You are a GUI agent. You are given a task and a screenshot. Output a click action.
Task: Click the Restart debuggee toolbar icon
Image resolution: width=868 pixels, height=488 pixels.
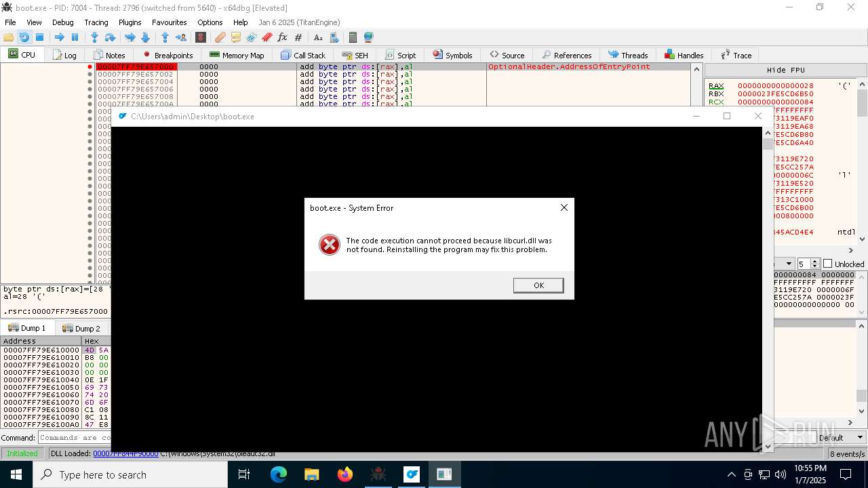[24, 37]
